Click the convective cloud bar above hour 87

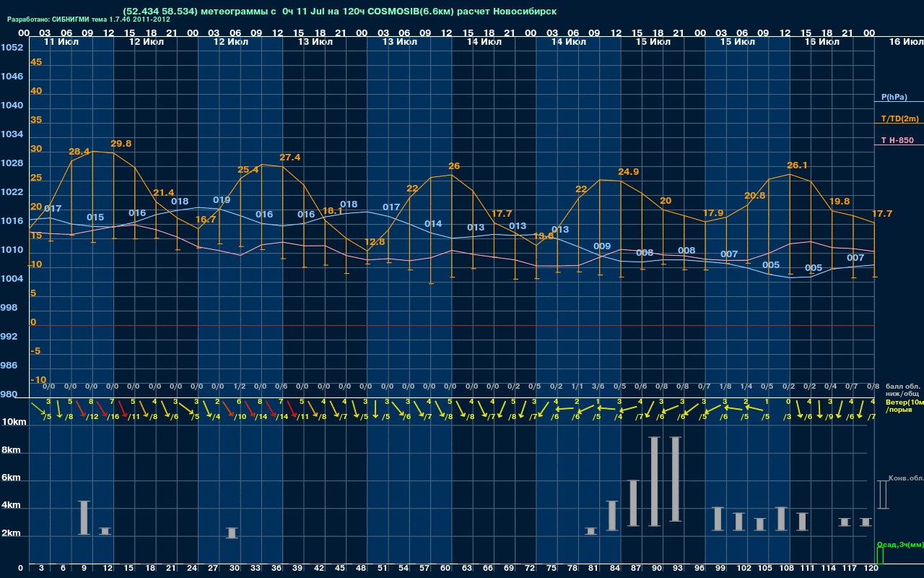click(x=633, y=503)
